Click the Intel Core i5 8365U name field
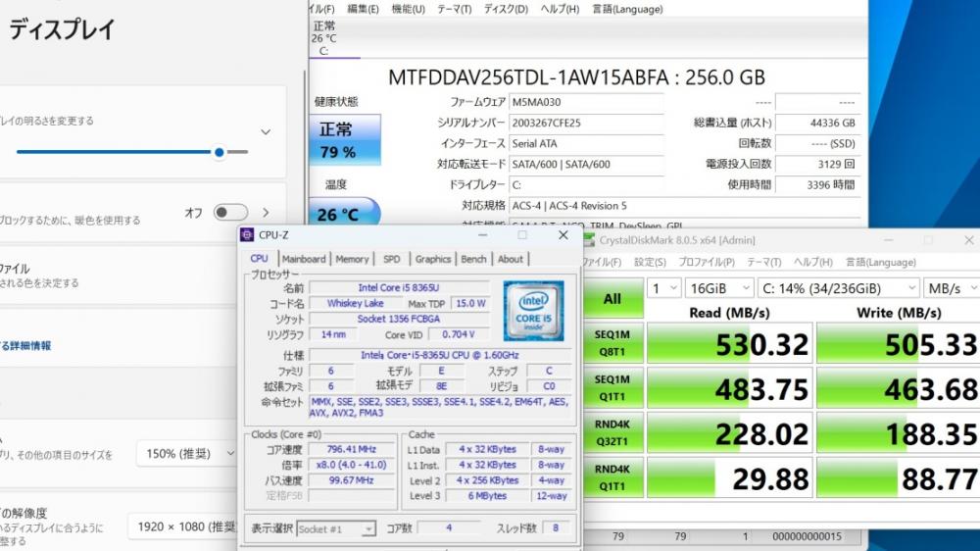 pos(399,287)
